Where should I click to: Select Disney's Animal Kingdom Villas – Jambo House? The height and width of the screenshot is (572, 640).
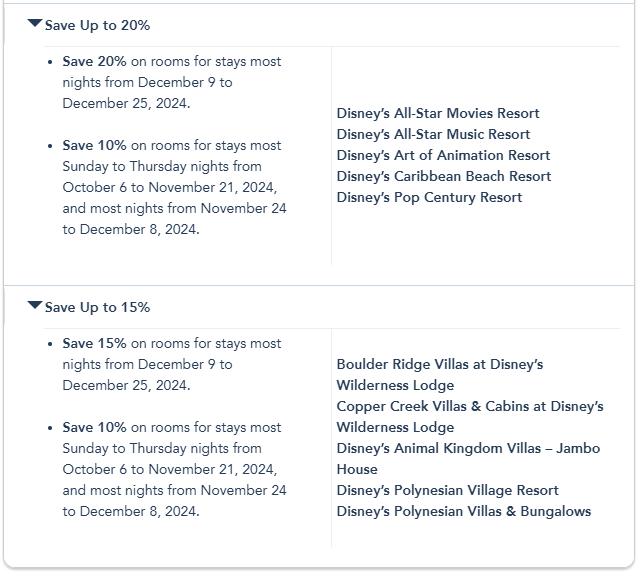click(468, 448)
